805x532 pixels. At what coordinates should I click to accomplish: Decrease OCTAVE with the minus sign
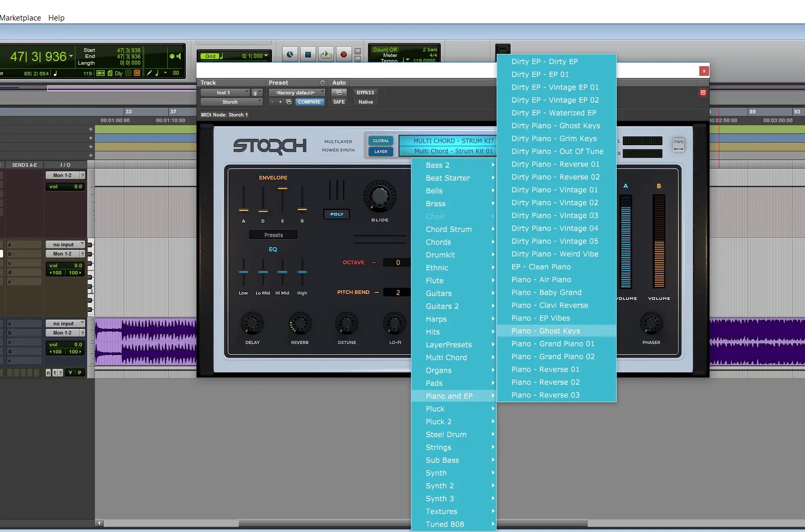pos(374,263)
